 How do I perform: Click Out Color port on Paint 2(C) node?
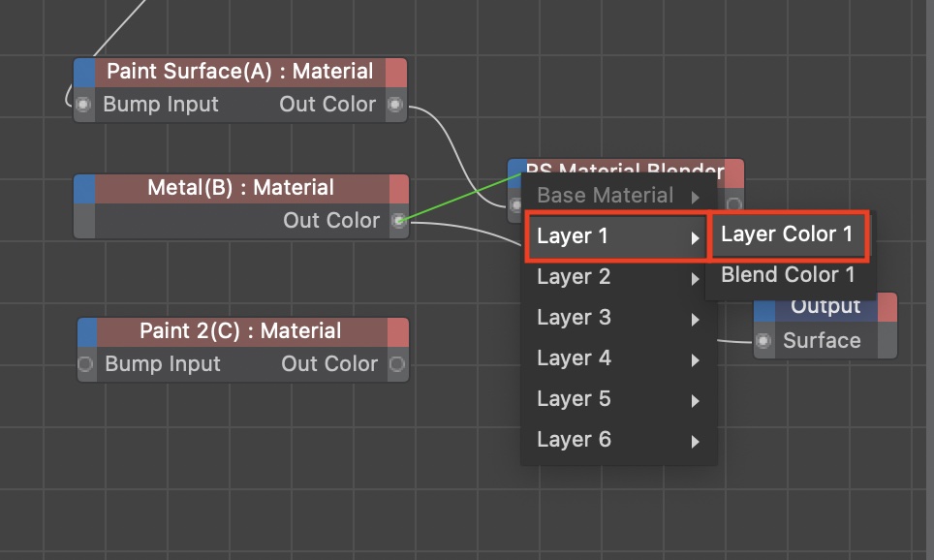click(x=396, y=364)
